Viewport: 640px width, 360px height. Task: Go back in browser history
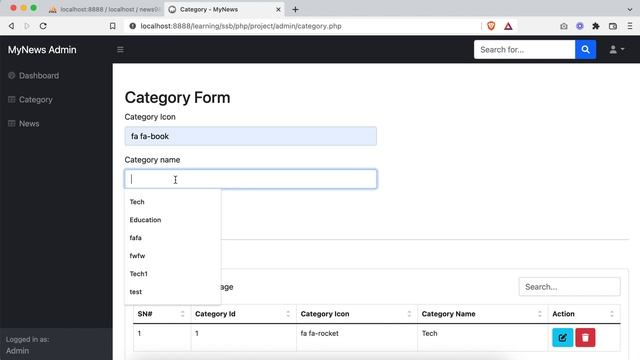coord(11,26)
